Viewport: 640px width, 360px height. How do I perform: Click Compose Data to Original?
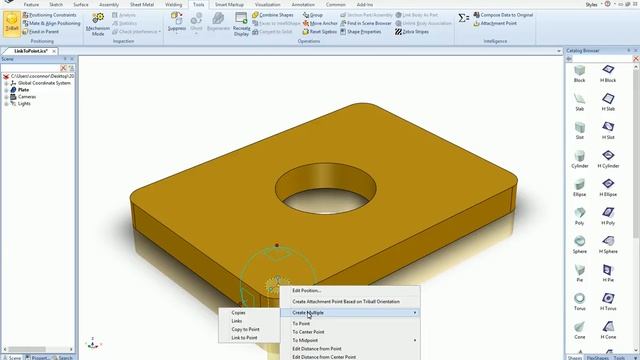503,15
